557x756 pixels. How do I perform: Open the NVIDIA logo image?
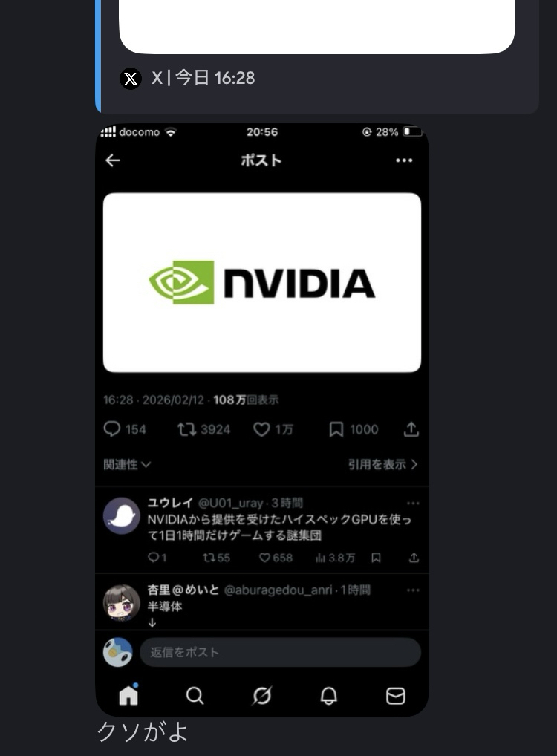(262, 282)
